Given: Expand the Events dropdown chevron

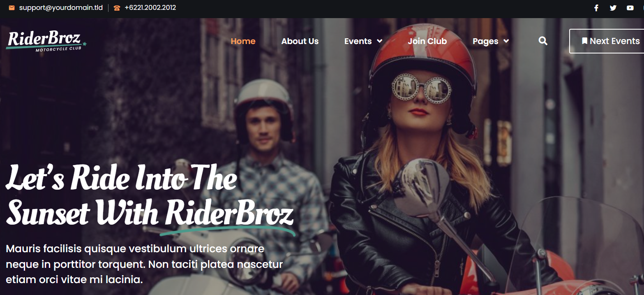Looking at the screenshot, I should pyautogui.click(x=380, y=41).
